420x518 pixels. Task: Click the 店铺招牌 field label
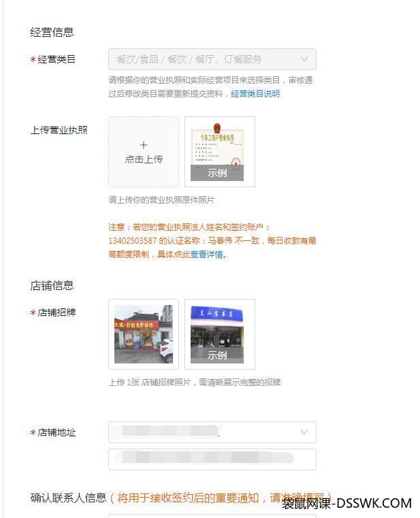56,312
